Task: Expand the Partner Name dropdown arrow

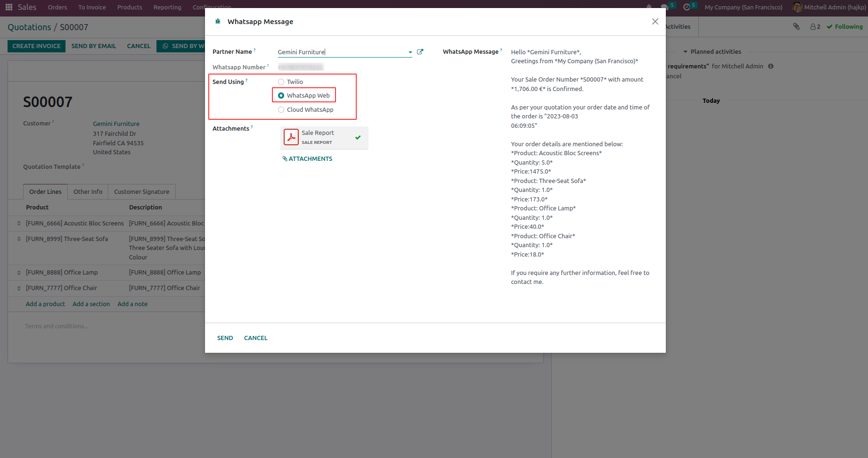Action: 410,52
